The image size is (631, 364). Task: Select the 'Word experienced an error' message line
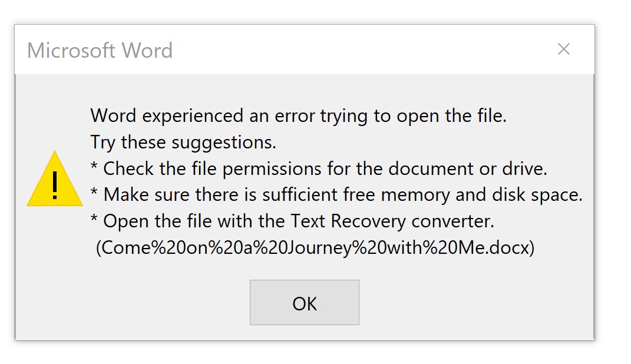click(298, 116)
